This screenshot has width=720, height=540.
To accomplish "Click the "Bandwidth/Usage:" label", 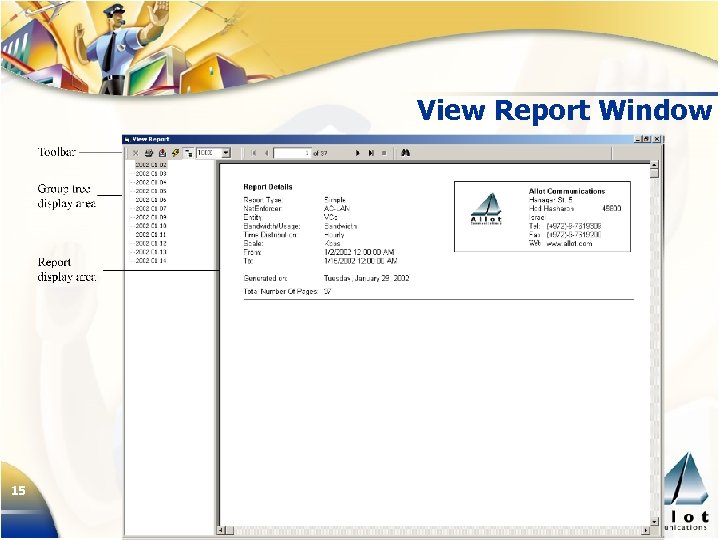I will [272, 226].
